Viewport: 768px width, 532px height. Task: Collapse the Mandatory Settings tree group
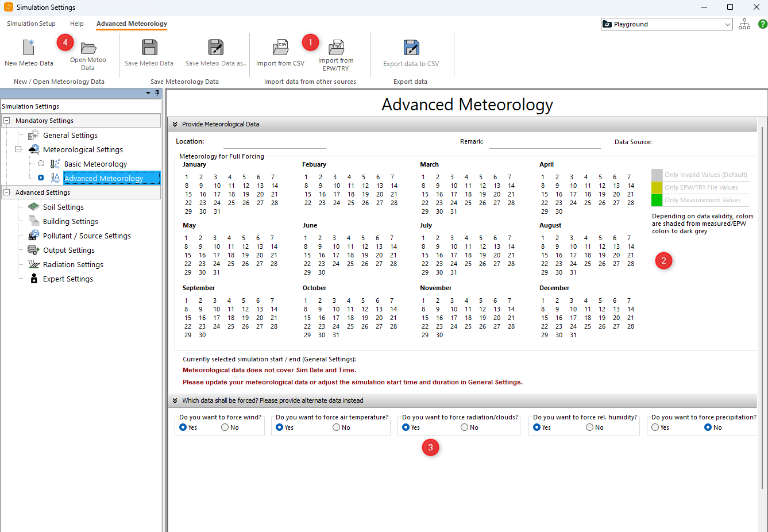[x=7, y=121]
